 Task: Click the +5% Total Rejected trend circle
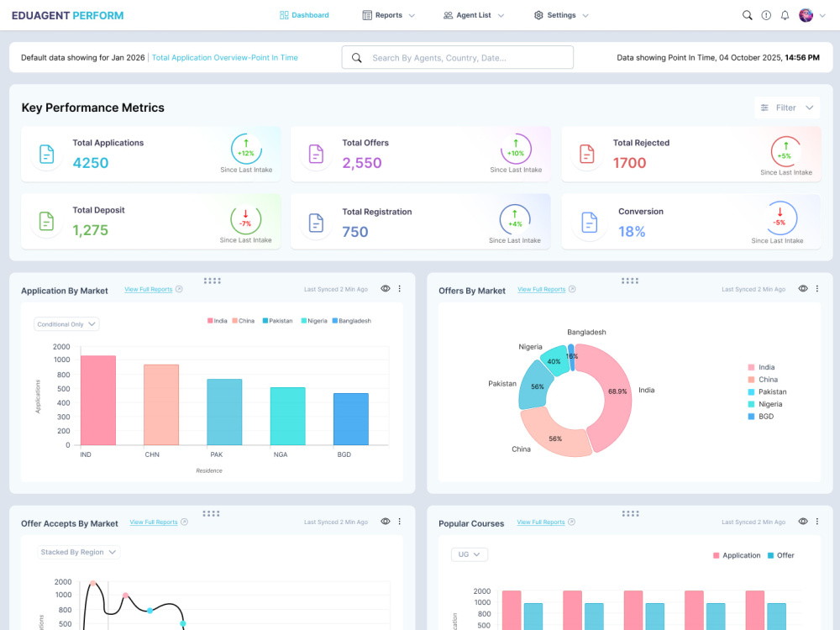point(786,151)
